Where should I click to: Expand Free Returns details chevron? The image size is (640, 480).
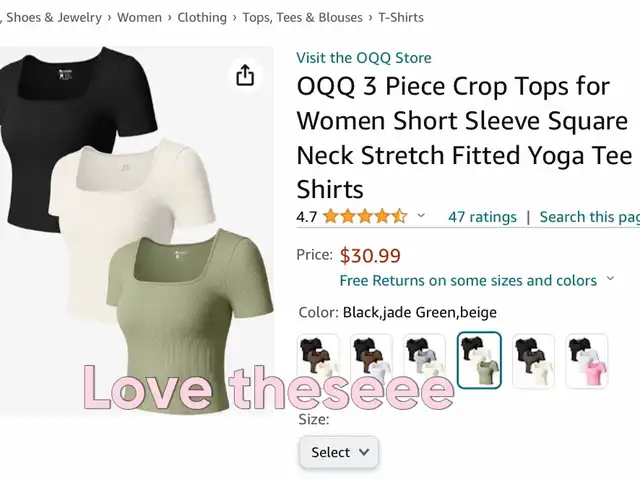pyautogui.click(x=610, y=279)
